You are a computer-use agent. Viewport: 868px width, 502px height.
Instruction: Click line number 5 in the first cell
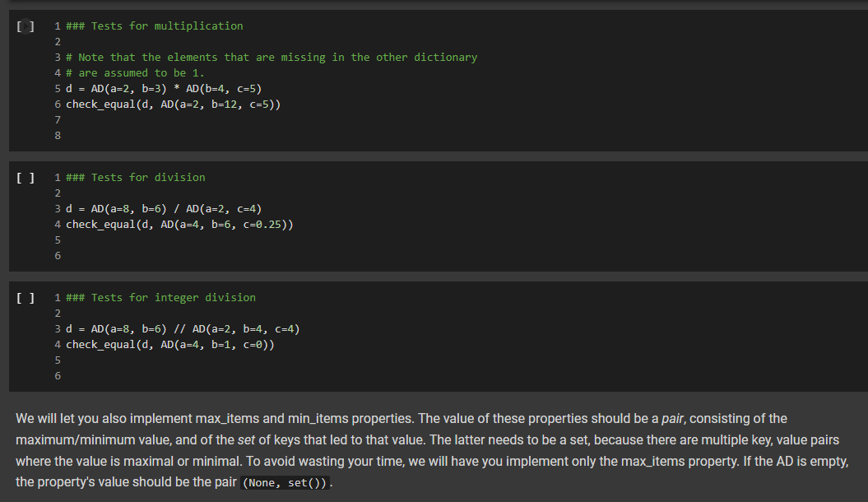pyautogui.click(x=57, y=88)
